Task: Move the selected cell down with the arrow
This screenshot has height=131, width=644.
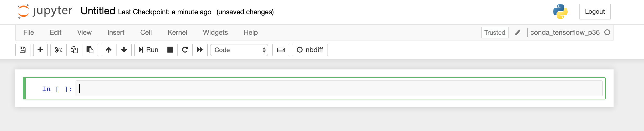Action: [124, 50]
